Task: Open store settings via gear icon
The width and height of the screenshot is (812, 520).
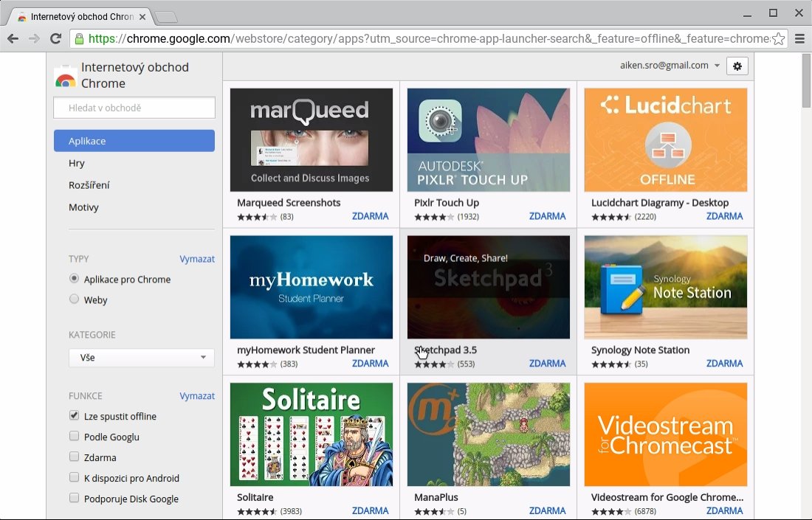Action: point(737,66)
